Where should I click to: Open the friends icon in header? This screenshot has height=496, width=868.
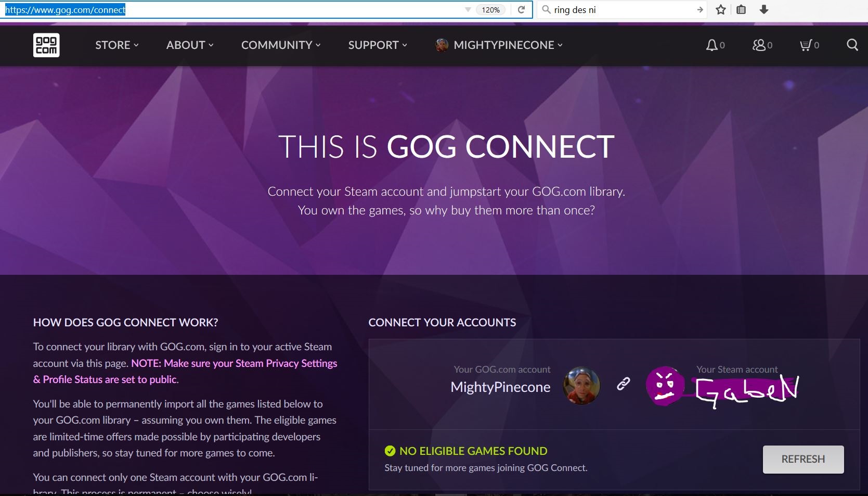(x=759, y=45)
